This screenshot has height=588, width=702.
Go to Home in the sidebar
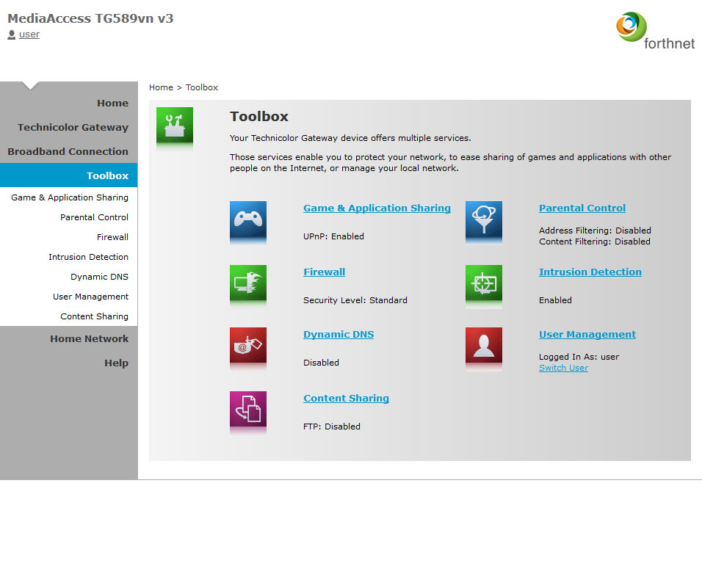click(113, 104)
